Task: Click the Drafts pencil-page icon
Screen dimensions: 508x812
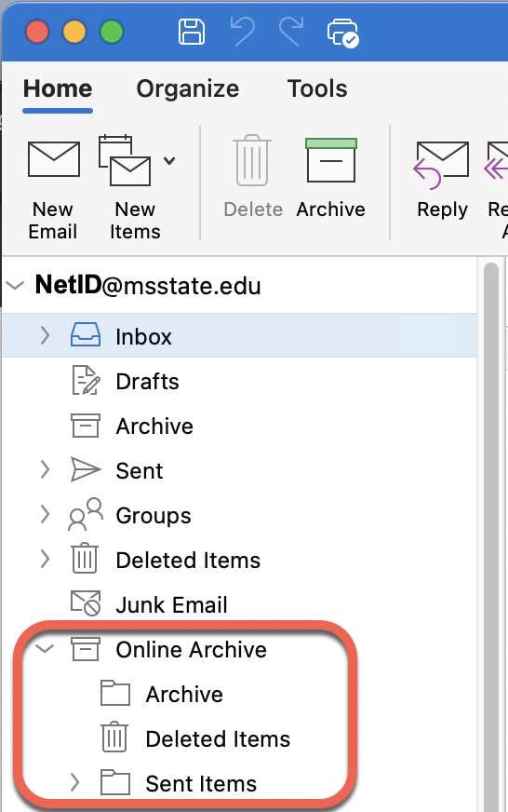Action: [x=86, y=380]
